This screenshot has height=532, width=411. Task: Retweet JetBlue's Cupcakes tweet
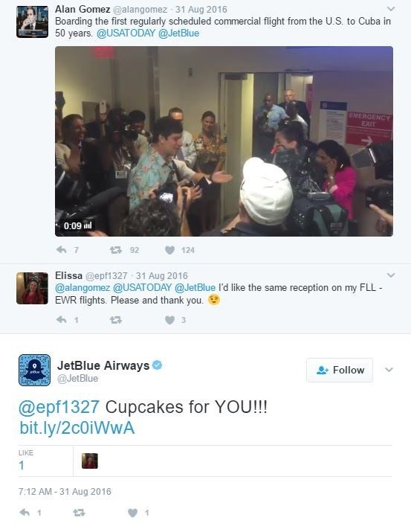pos(79,513)
